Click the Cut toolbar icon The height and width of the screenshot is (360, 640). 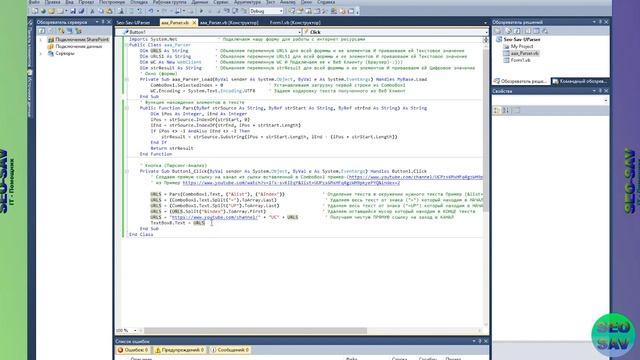92,11
